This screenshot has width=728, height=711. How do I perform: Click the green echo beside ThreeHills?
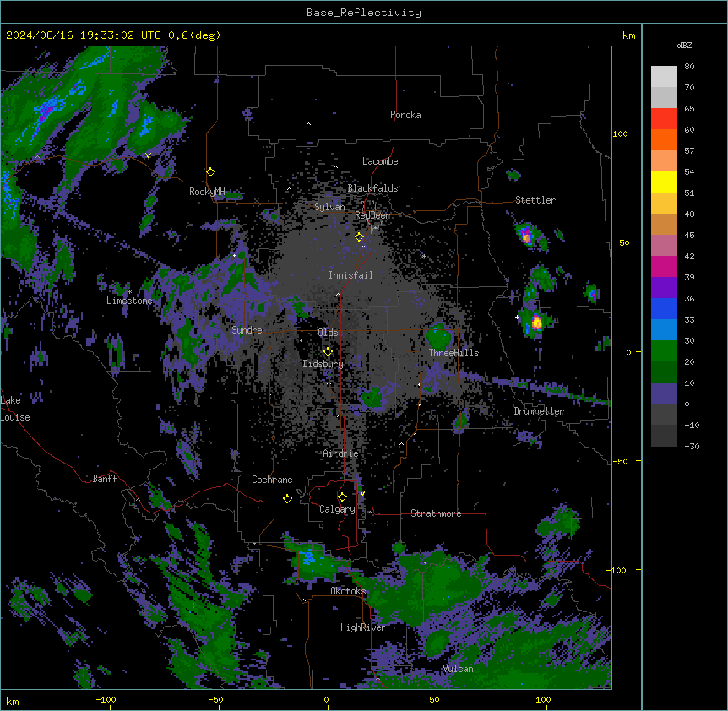click(x=438, y=336)
